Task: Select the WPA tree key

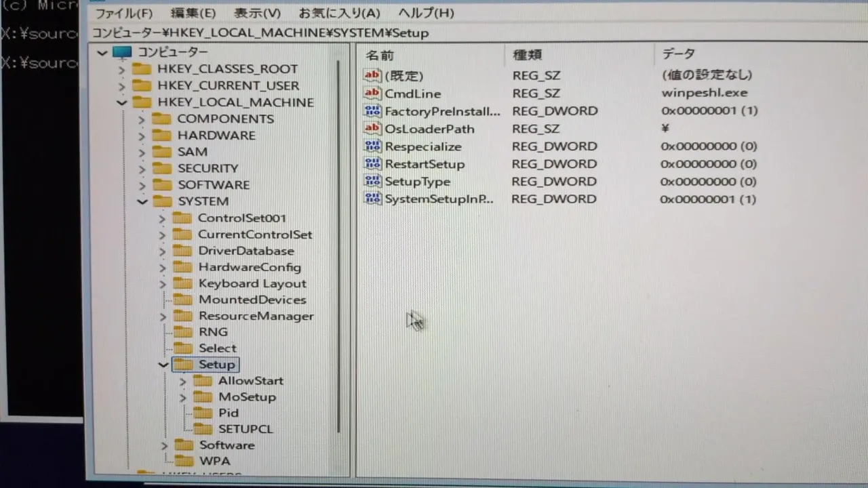Action: coord(215,461)
